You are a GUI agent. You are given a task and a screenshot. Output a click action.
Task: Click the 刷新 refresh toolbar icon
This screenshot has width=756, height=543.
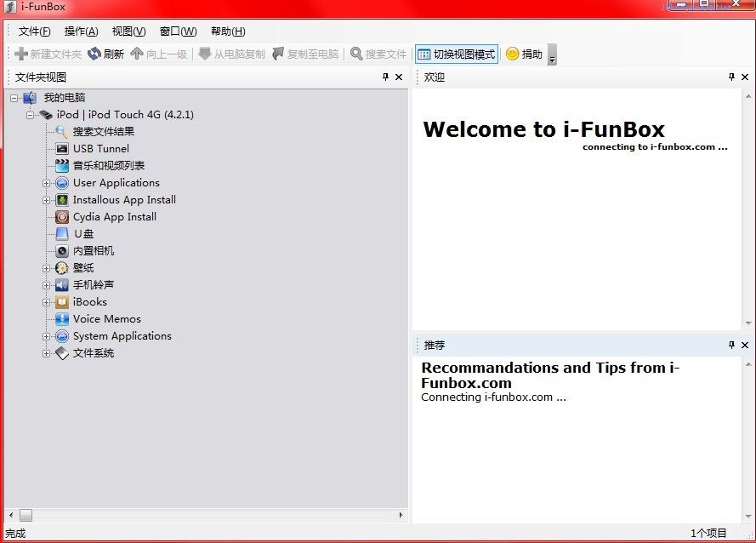[94, 54]
